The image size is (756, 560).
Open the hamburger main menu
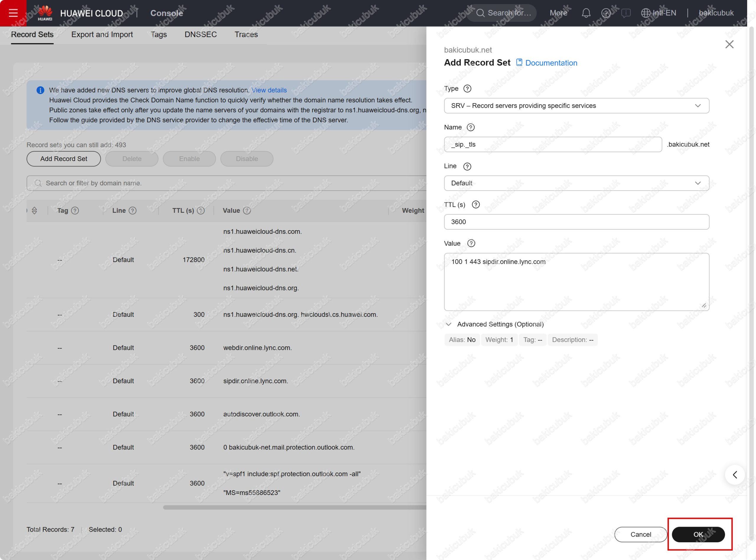pyautogui.click(x=13, y=13)
